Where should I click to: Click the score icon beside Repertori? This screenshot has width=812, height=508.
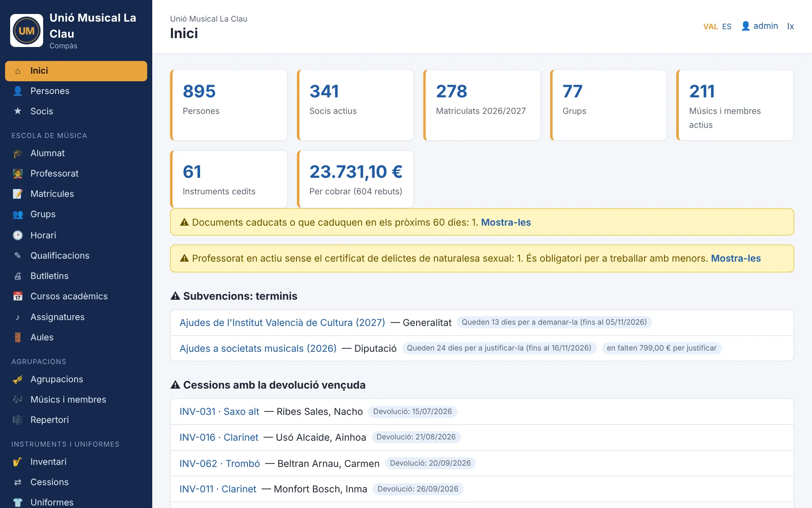pos(18,420)
